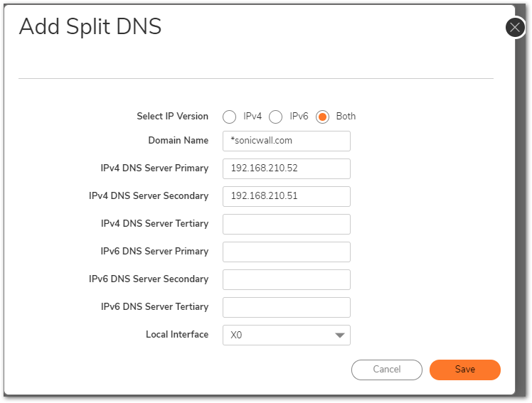
Task: Select the IPv4 radio button
Action: 229,117
